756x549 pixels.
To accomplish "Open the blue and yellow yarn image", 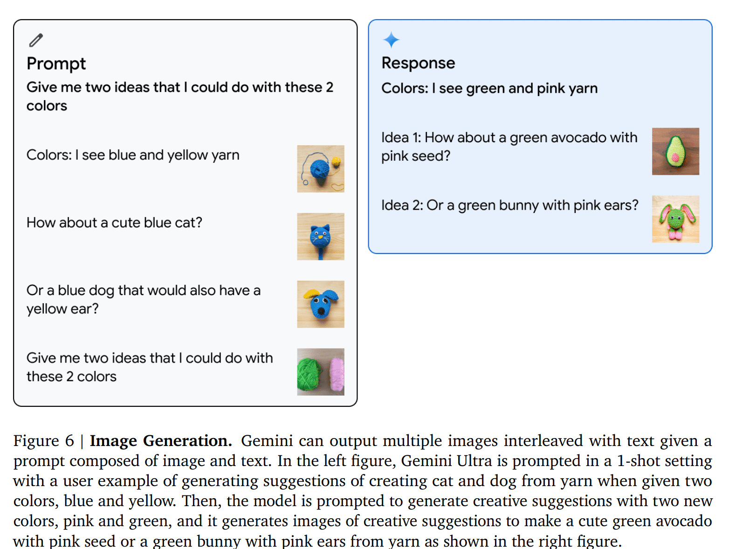I will click(x=321, y=169).
